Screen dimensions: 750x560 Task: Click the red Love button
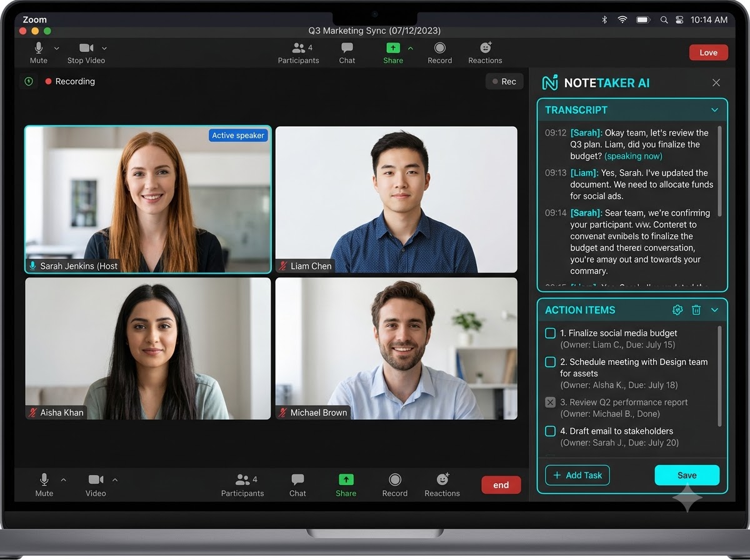pos(709,52)
